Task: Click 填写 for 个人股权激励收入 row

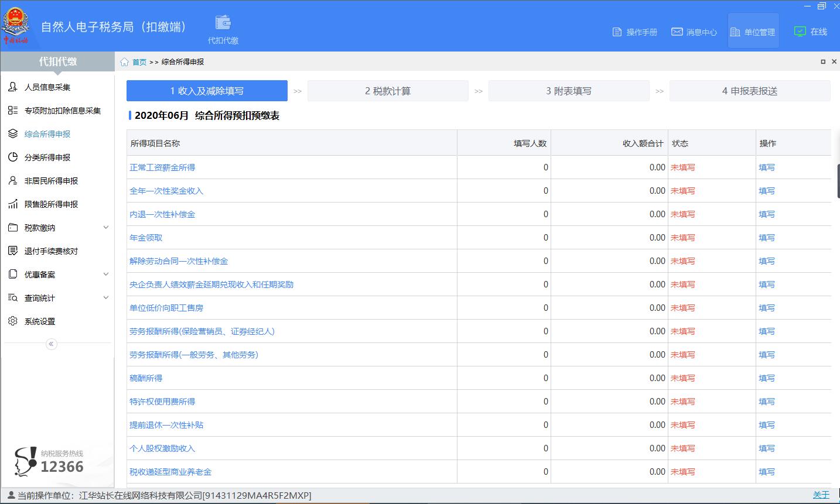Action: 767,448
